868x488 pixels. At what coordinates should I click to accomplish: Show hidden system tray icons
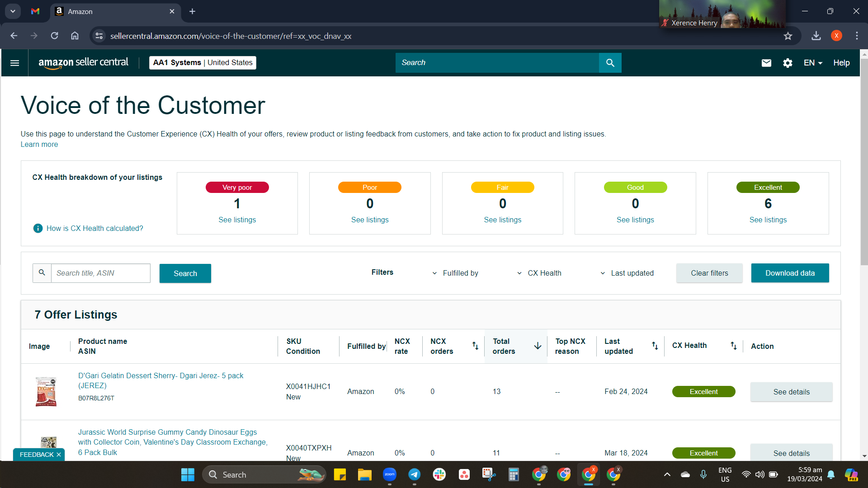coord(667,474)
